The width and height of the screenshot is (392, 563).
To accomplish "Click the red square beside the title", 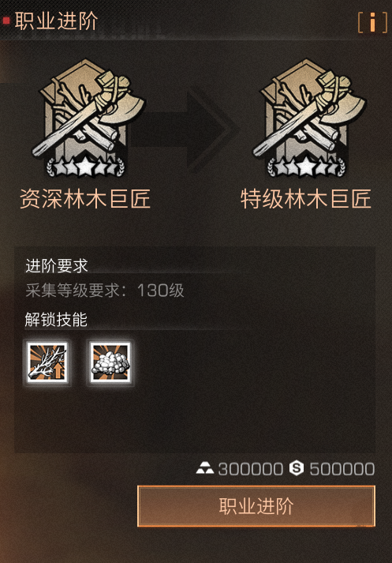I will pos(6,21).
